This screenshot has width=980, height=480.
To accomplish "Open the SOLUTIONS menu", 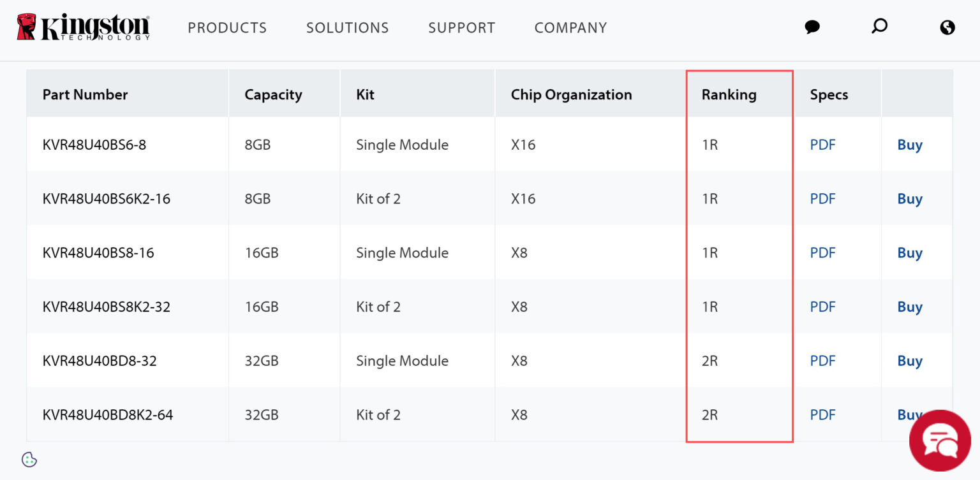I will [347, 27].
